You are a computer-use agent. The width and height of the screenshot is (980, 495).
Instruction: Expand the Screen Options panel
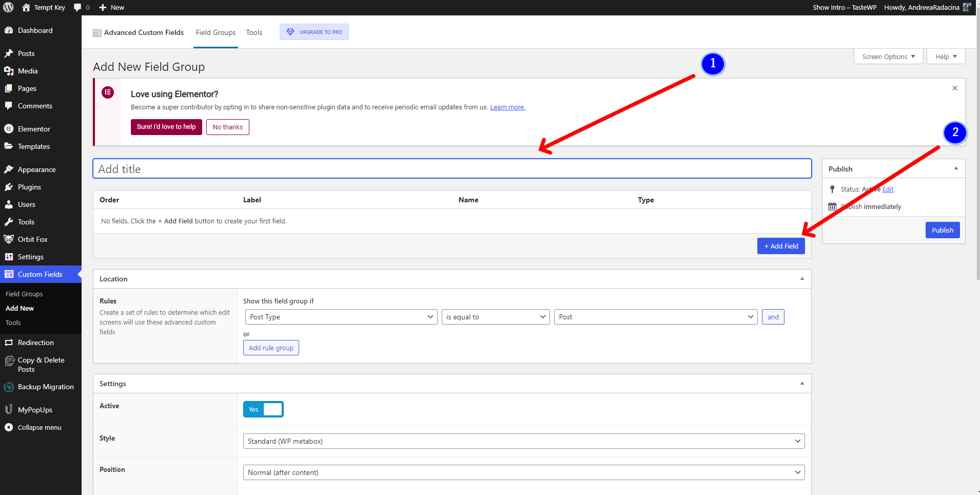pos(888,56)
